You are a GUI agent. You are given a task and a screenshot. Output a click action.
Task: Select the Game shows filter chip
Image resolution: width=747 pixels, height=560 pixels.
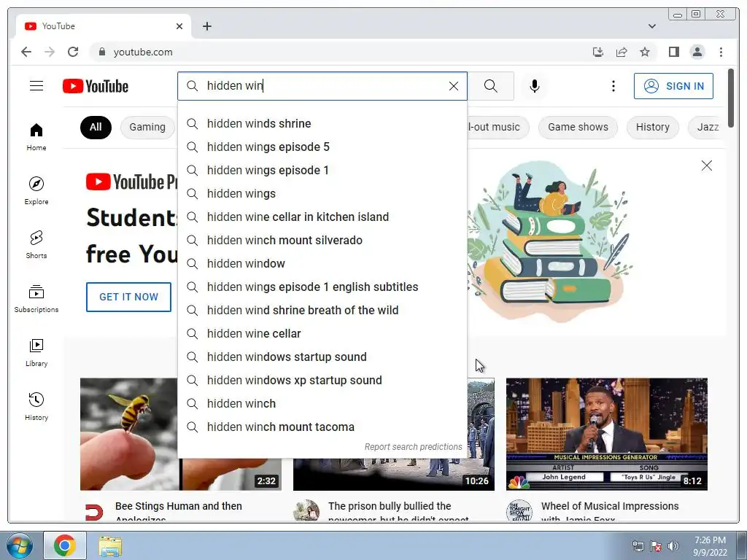(x=578, y=127)
